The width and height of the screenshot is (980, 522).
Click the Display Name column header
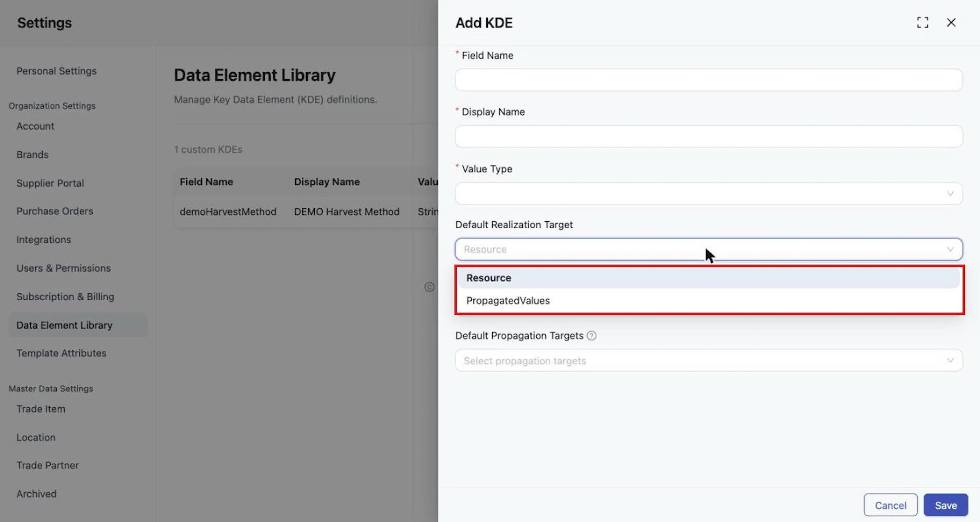tap(327, 182)
